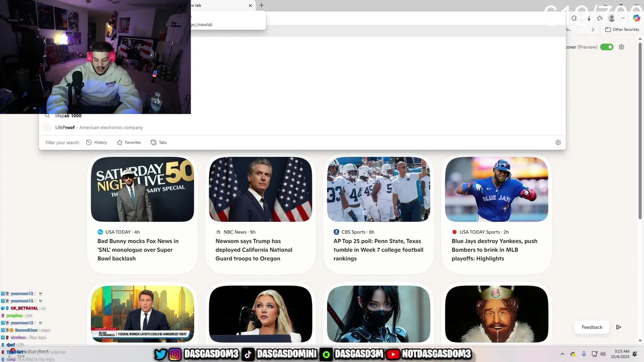Image resolution: width=644 pixels, height=362 pixels.
Task: Read Blue Jays destroy Yankees headline
Action: tap(495, 249)
